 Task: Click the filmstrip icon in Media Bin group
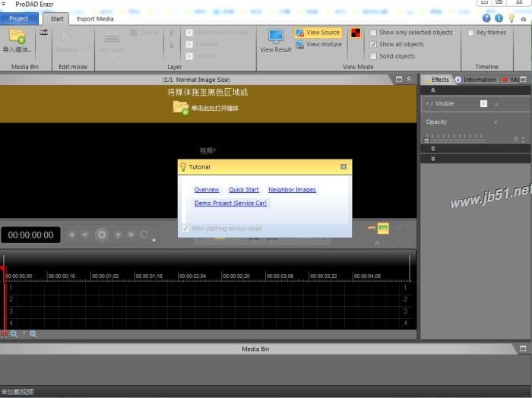(43, 32)
